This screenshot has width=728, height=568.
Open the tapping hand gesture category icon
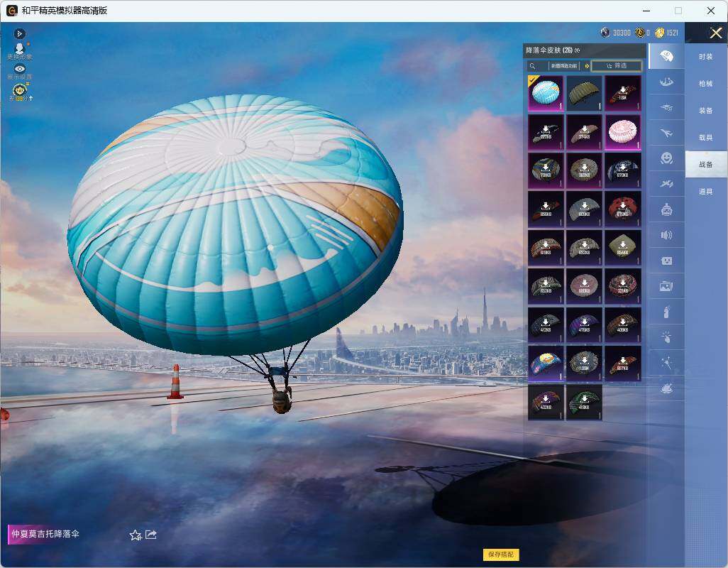pyautogui.click(x=666, y=337)
